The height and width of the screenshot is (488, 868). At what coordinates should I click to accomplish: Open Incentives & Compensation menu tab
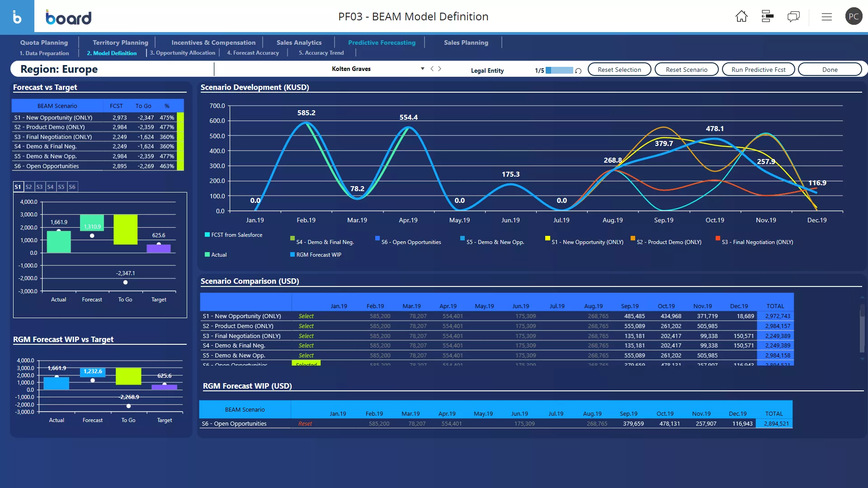click(213, 42)
